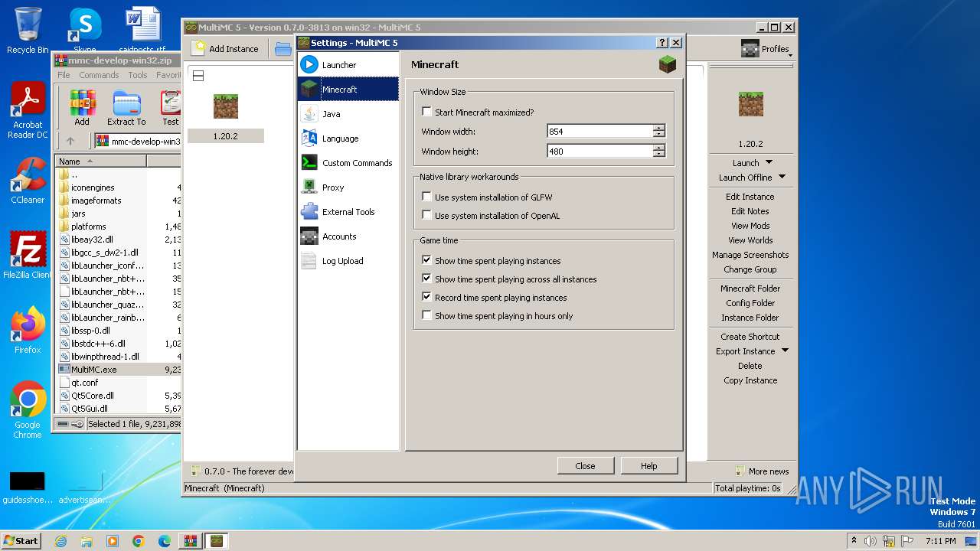Click Help button in Settings dialog
The height and width of the screenshot is (551, 980).
648,465
